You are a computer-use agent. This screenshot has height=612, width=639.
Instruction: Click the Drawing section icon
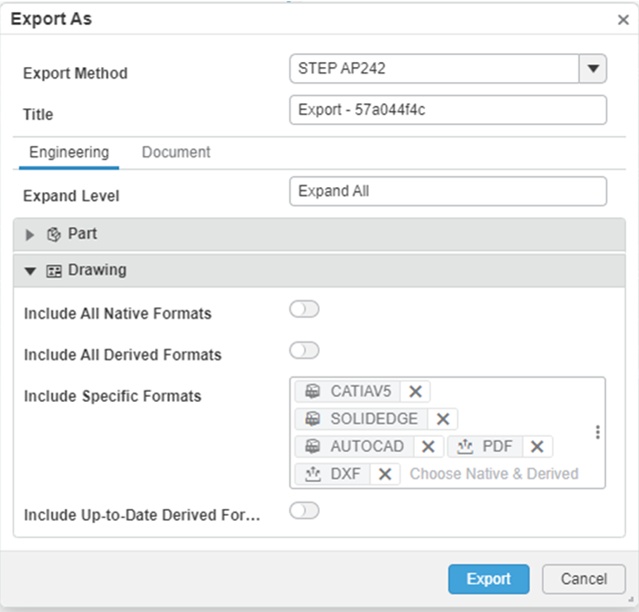[x=55, y=270]
